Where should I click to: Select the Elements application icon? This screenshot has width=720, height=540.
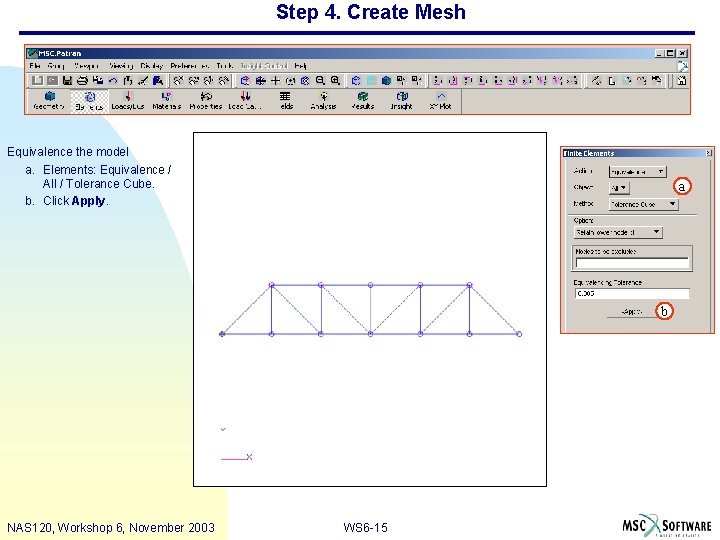(x=90, y=101)
